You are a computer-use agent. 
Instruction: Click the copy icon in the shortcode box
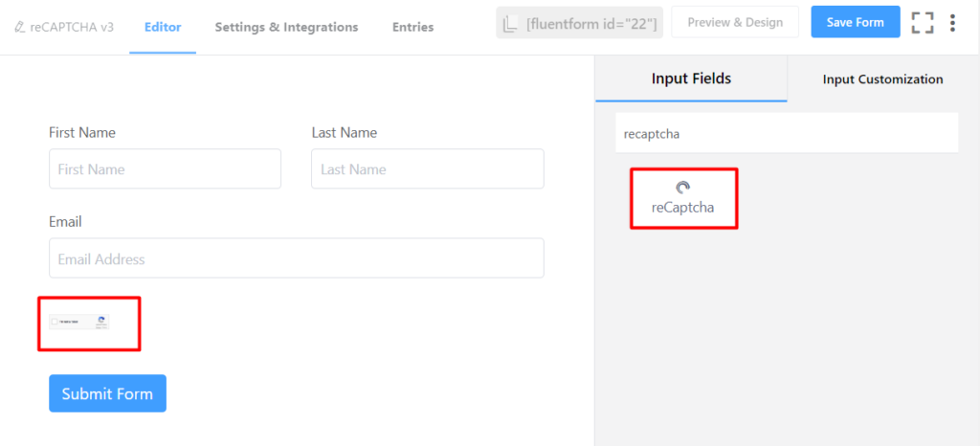point(511,24)
